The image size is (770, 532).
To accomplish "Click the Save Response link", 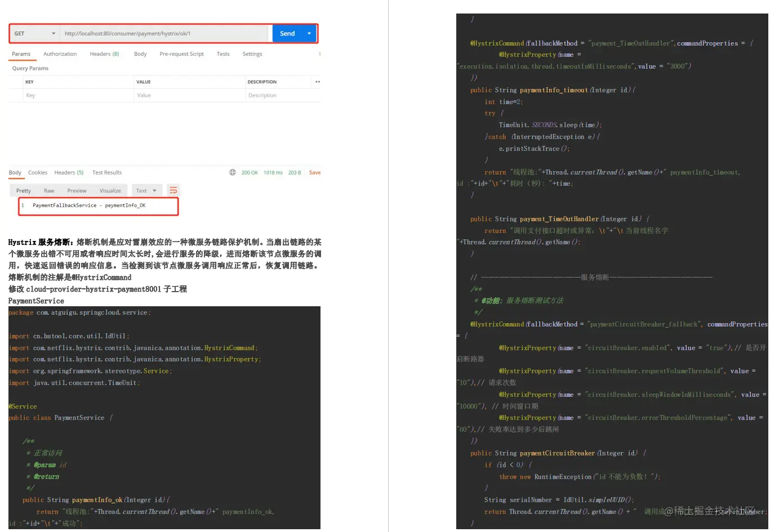I will point(314,172).
